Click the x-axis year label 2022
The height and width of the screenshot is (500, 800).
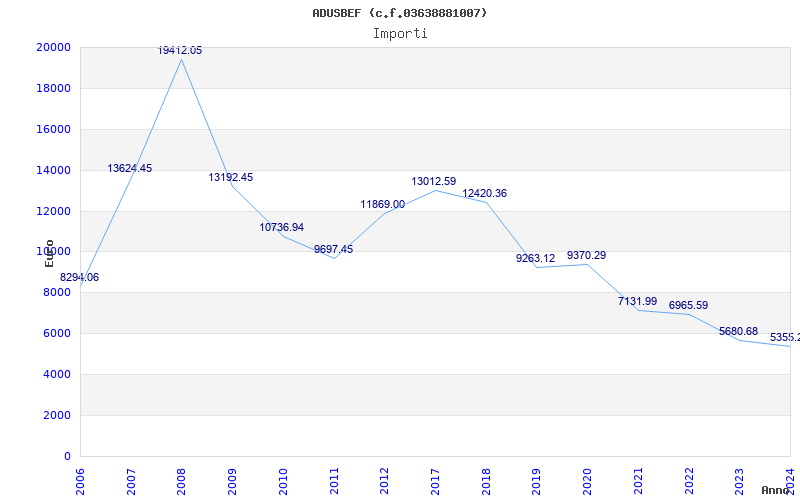pos(689,481)
